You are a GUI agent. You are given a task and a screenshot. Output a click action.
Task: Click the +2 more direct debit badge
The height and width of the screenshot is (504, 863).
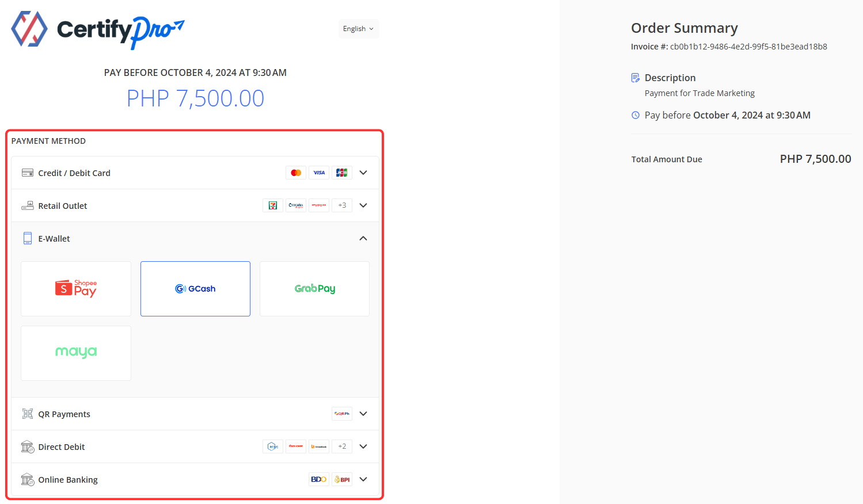tap(342, 446)
